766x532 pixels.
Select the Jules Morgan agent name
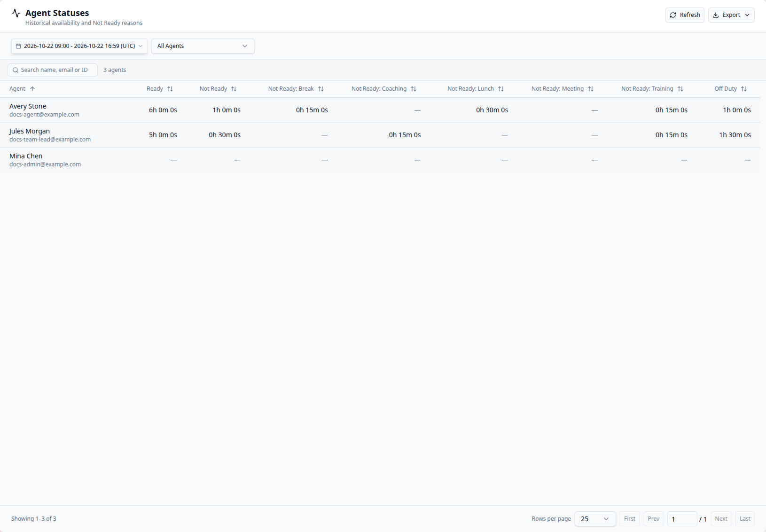tap(30, 131)
